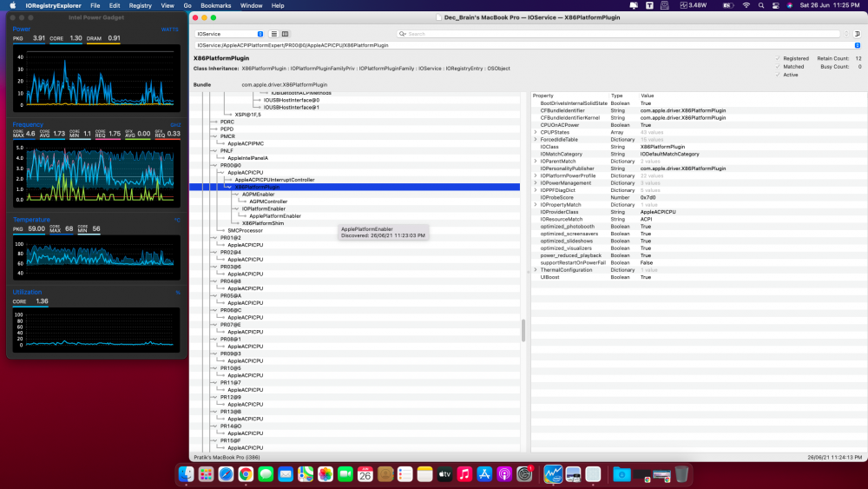Viewport: 868px width, 489px height.
Task: Toggle the Matched checkbox
Action: [778, 67]
